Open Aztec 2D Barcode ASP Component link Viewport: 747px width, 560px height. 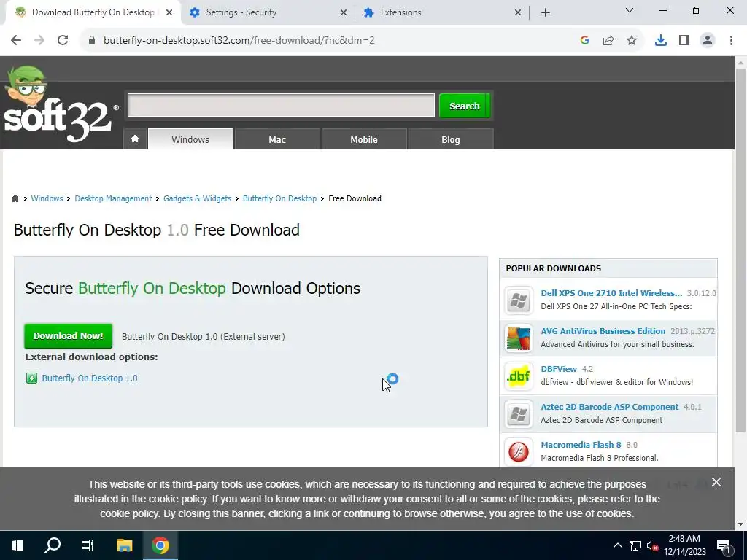(609, 407)
